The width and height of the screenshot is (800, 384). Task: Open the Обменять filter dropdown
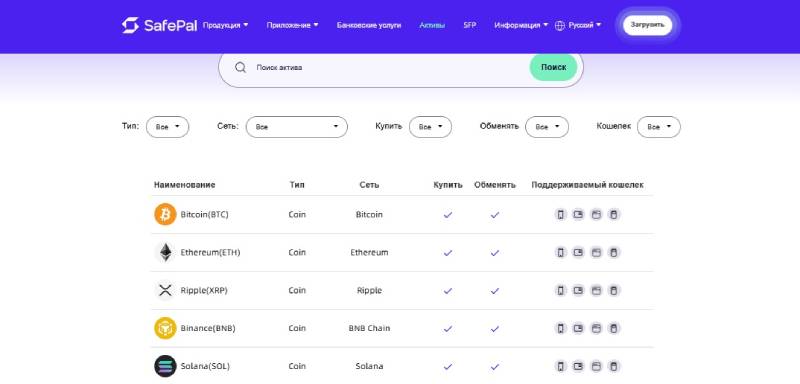[x=547, y=127]
